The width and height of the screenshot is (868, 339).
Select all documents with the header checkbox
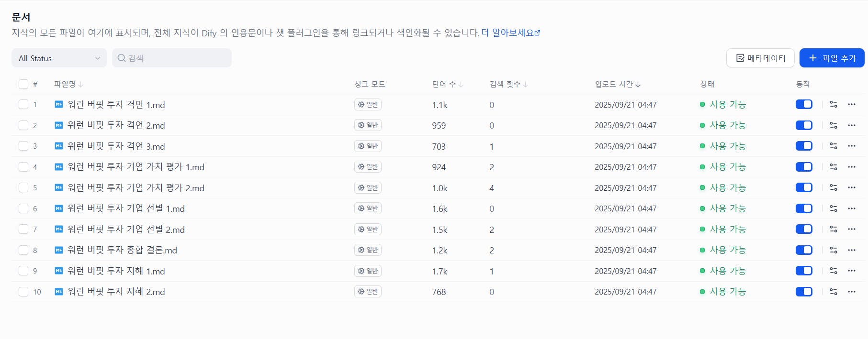click(x=23, y=84)
